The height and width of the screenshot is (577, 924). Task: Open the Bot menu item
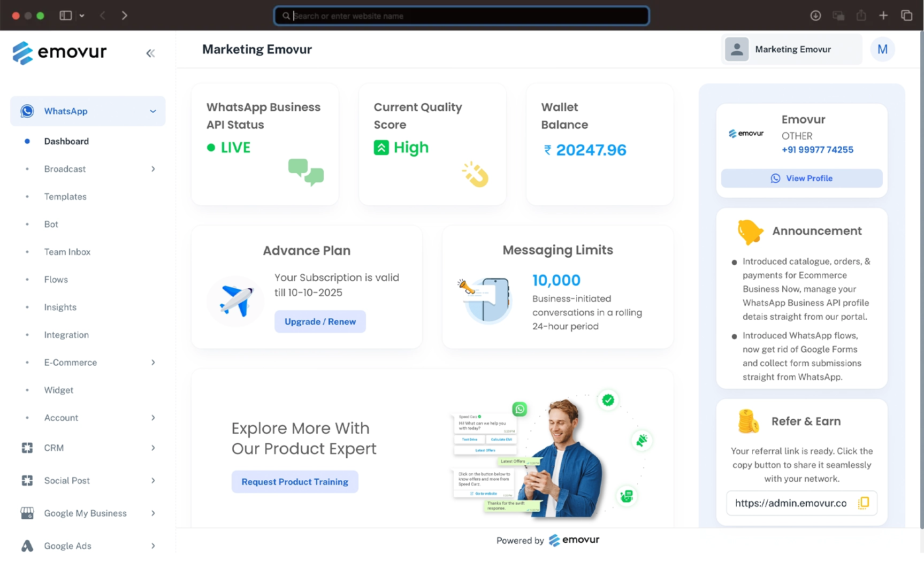click(x=51, y=224)
